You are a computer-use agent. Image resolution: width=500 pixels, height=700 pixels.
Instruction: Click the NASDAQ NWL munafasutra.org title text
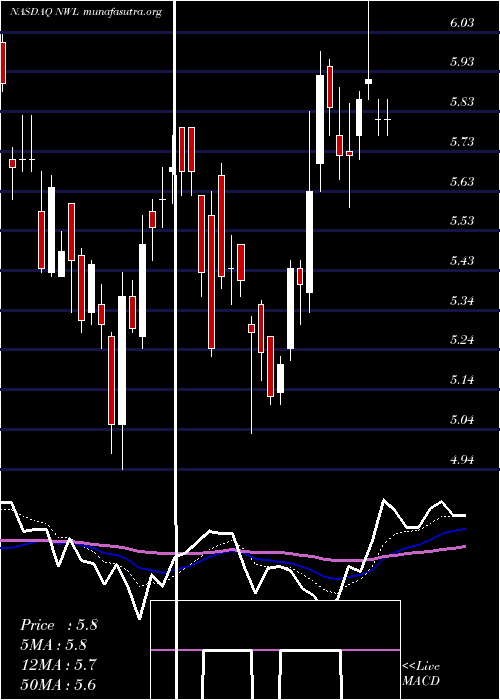86,12
